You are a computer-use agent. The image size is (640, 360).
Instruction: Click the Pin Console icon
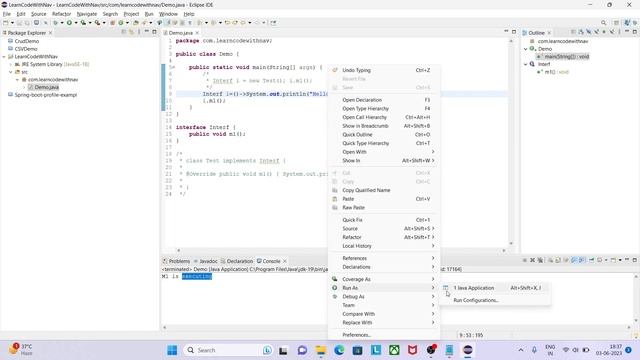591,260
